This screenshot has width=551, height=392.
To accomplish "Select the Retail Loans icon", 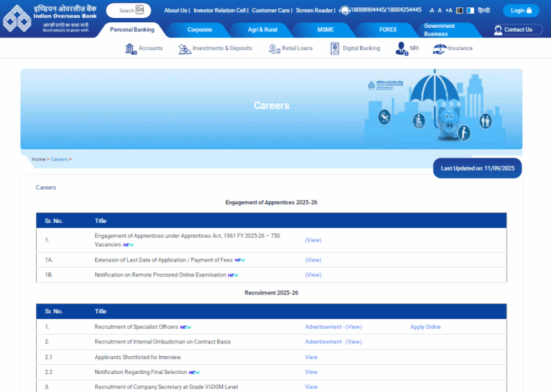I will pos(274,49).
